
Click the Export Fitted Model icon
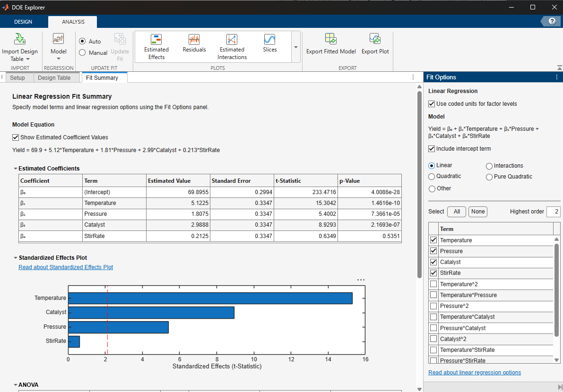coord(331,39)
